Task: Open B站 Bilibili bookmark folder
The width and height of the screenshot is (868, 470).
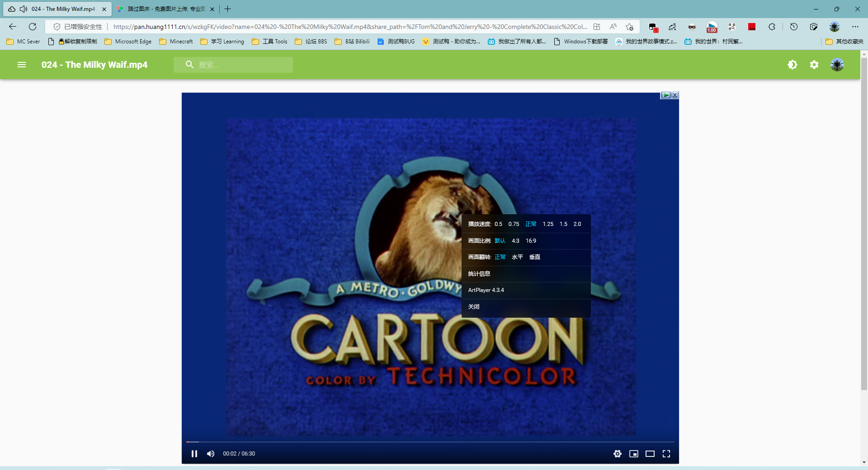Action: [352, 42]
